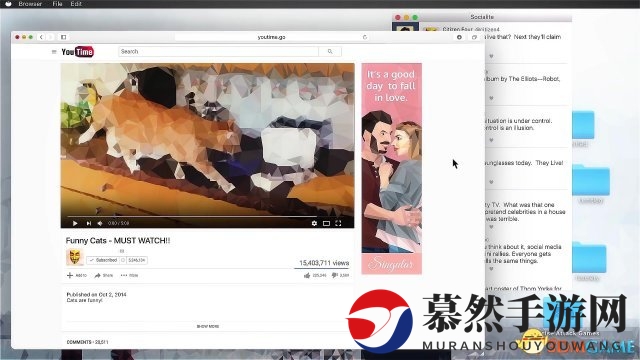Play the Funny Cats video
Screen dimensions: 640x360
tap(75, 223)
